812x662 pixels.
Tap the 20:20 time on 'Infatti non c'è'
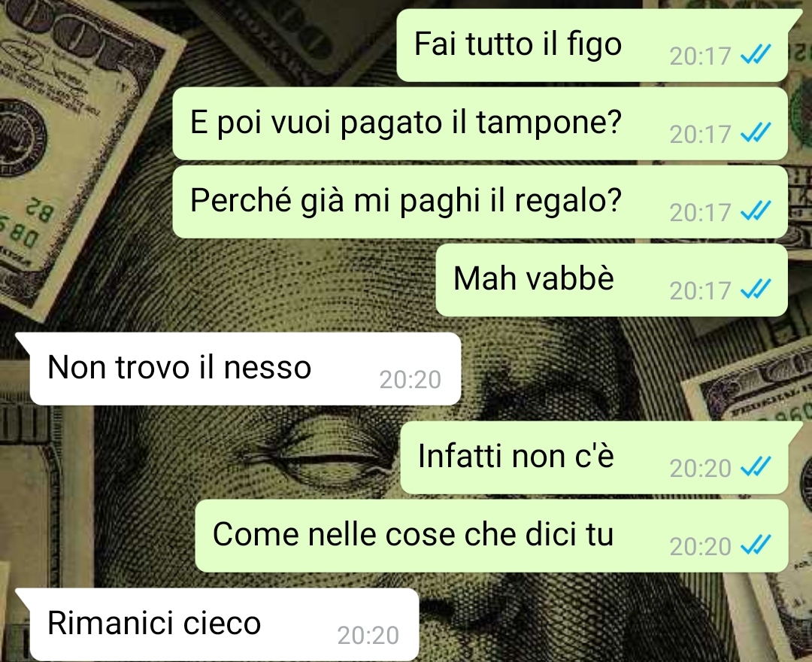pos(700,468)
